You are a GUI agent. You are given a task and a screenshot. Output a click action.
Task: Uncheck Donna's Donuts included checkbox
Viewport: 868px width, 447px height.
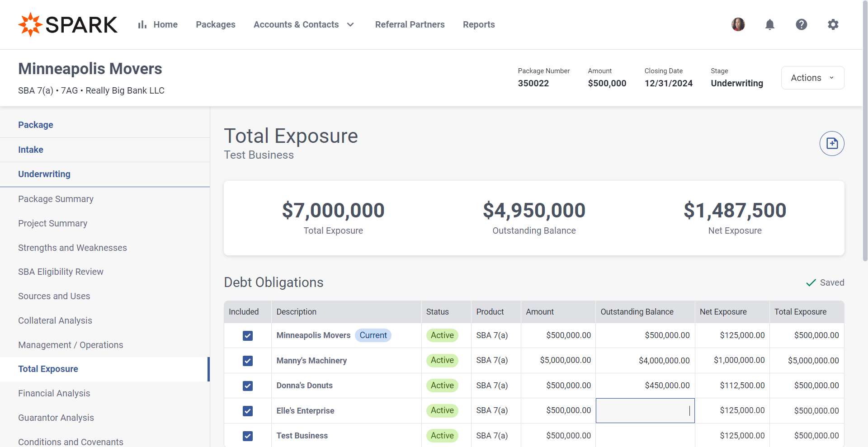click(x=248, y=386)
